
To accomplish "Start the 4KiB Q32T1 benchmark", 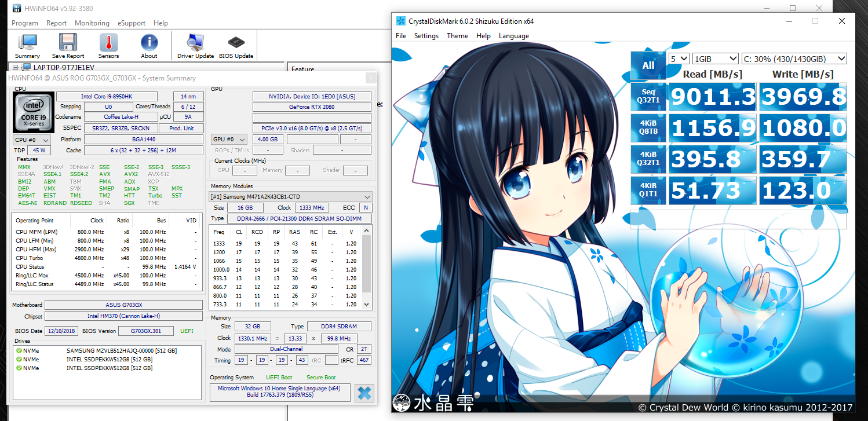I will click(648, 159).
